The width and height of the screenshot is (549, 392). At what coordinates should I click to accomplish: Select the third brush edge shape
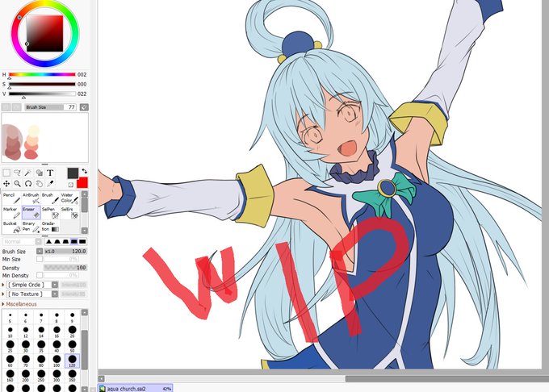[x=65, y=241]
